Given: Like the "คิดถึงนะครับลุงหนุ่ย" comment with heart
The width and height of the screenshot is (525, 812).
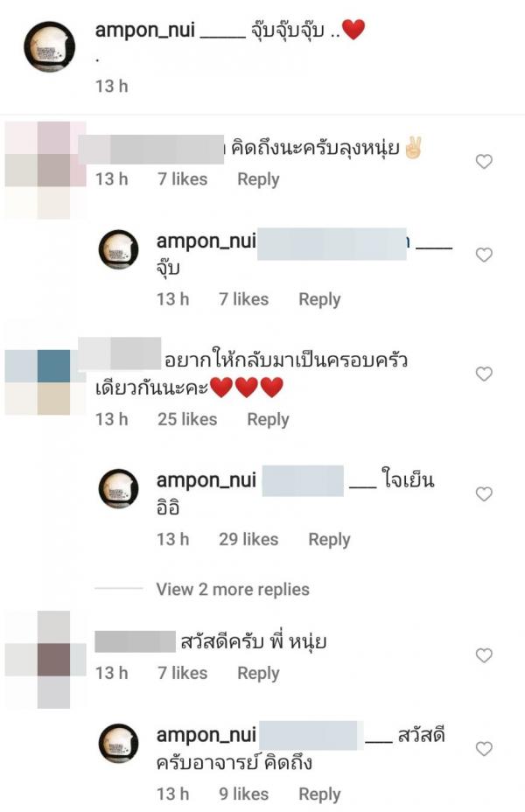Looking at the screenshot, I should click(484, 162).
